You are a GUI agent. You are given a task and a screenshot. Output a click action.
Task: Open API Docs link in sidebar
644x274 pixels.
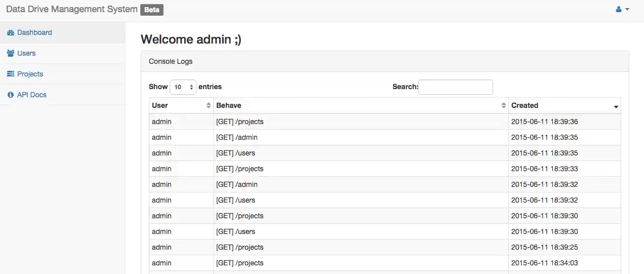click(x=32, y=95)
